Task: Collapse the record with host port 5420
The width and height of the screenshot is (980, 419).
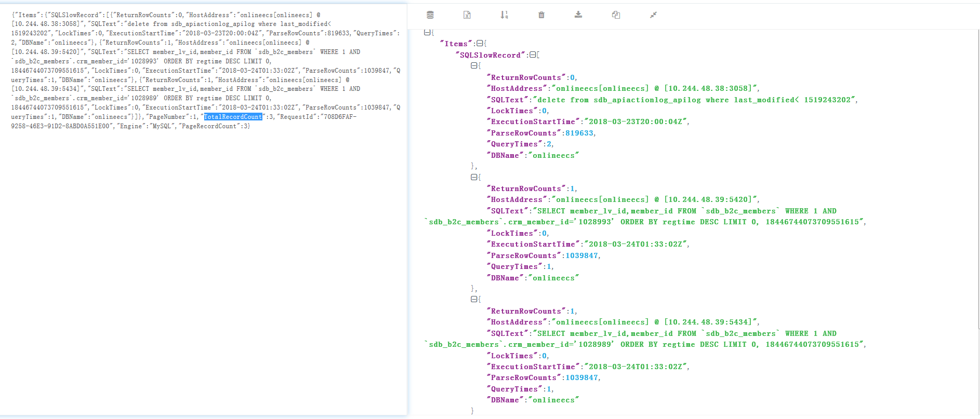Action: pyautogui.click(x=474, y=177)
